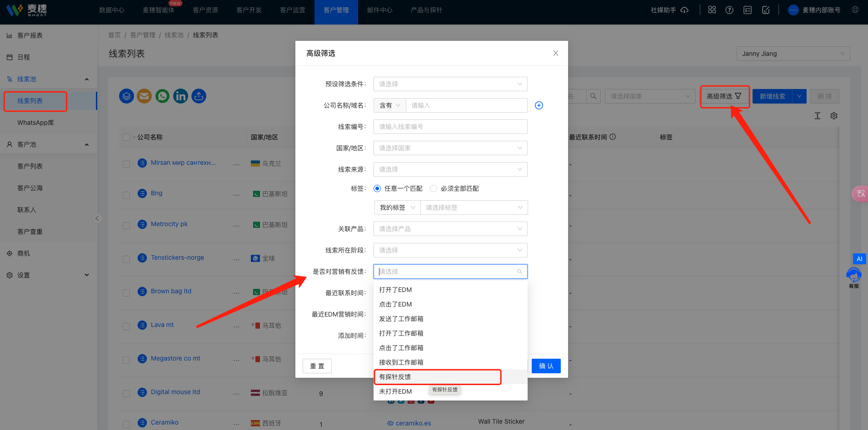
Task: Check the Bng row checkbox
Action: [x=126, y=195]
